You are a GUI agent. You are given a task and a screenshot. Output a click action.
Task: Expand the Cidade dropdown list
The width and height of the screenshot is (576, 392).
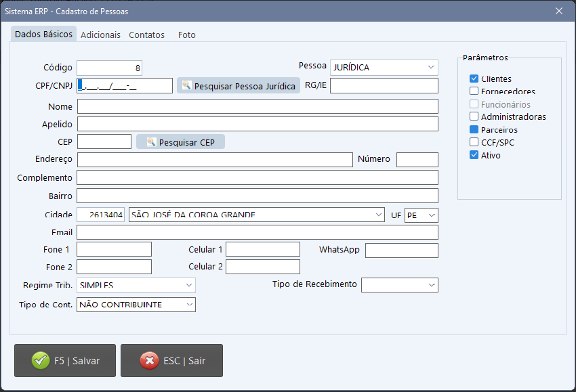coord(377,215)
